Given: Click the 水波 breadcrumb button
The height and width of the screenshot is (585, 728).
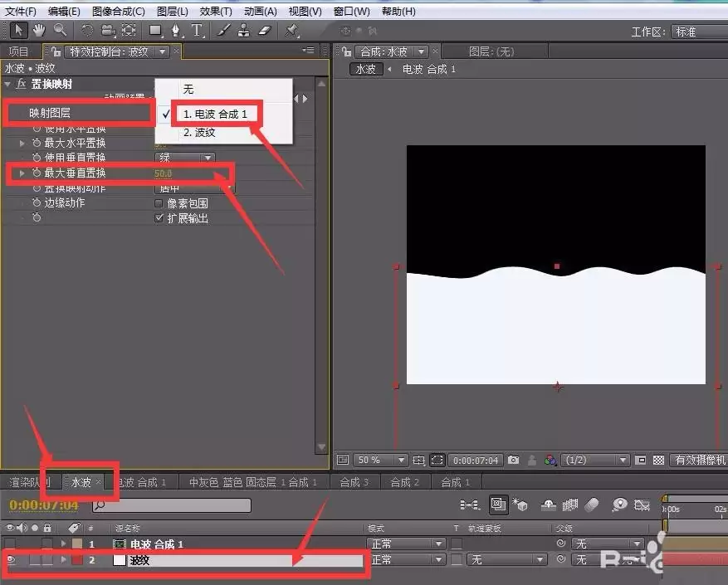Looking at the screenshot, I should (366, 69).
